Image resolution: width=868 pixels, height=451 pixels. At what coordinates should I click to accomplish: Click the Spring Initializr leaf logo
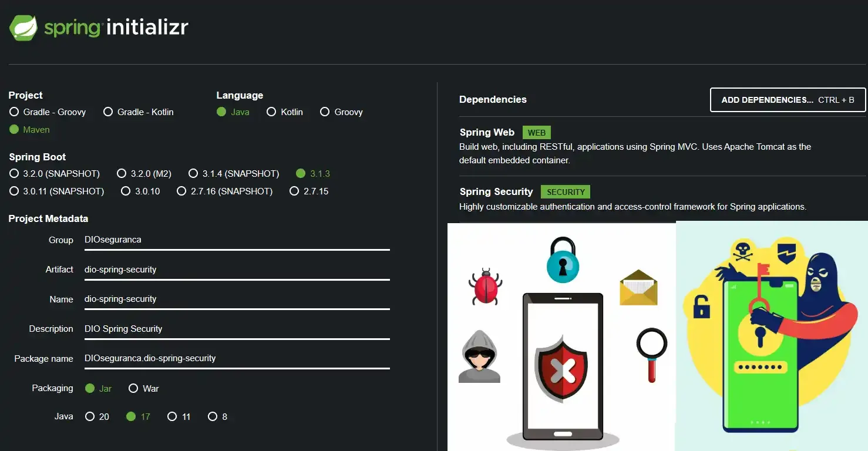click(x=23, y=28)
